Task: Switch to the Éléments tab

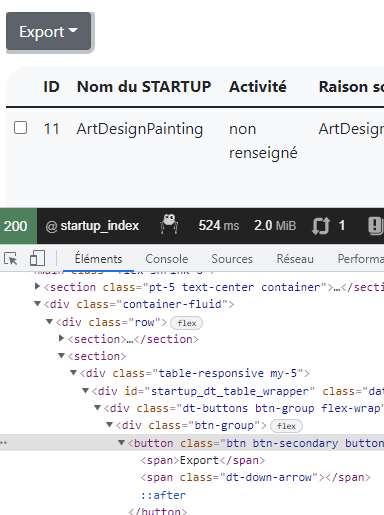Action: coord(98,259)
